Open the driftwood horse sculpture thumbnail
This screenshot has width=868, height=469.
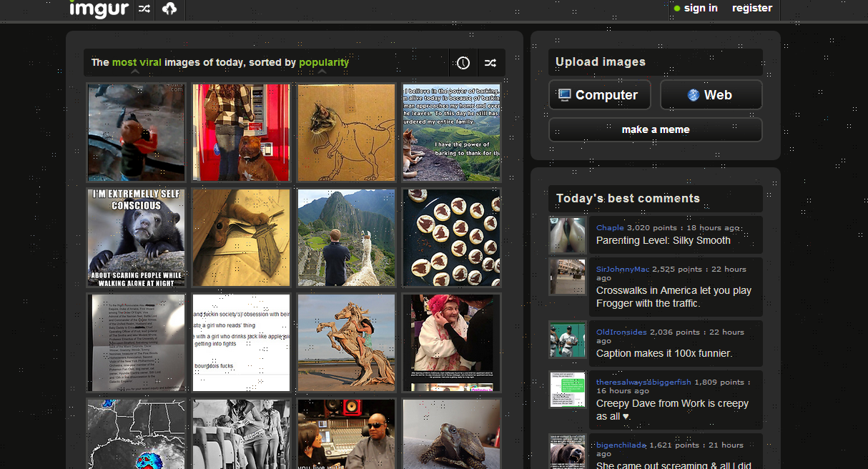346,342
